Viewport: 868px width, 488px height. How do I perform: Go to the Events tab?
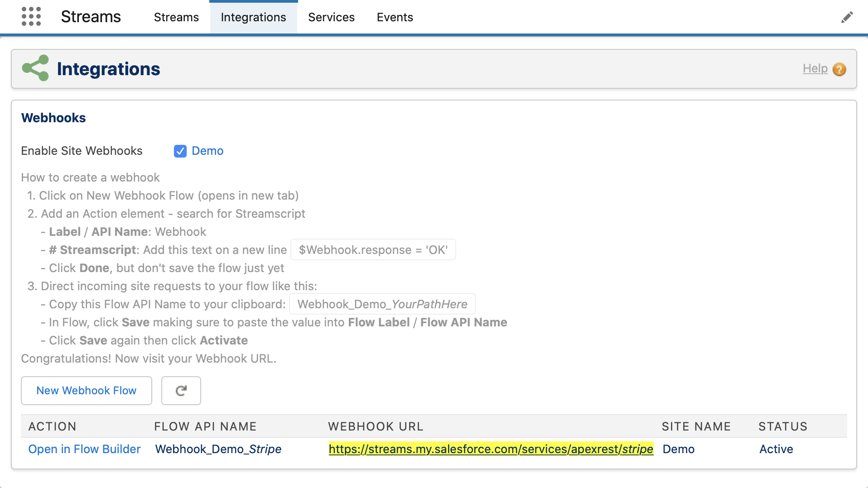pos(395,17)
